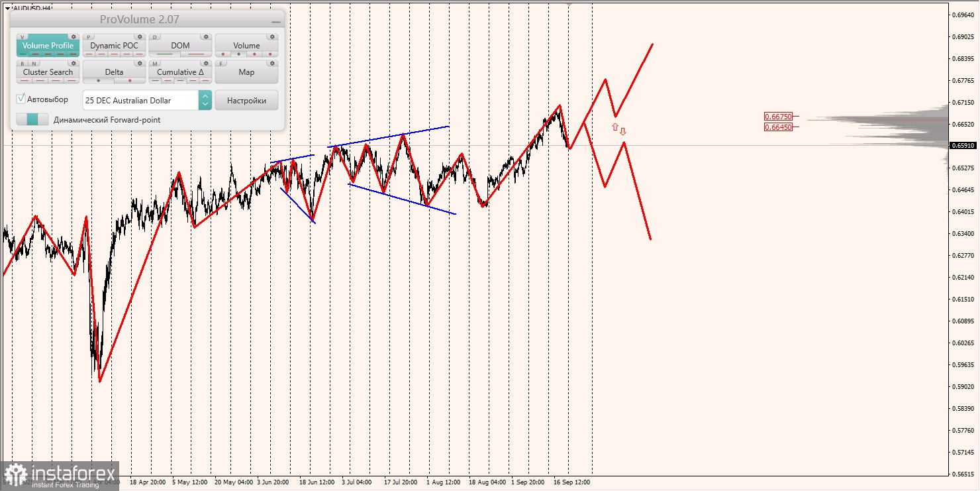Toggle the Volume Profile module
This screenshot has width=980, height=491.
coord(48,46)
